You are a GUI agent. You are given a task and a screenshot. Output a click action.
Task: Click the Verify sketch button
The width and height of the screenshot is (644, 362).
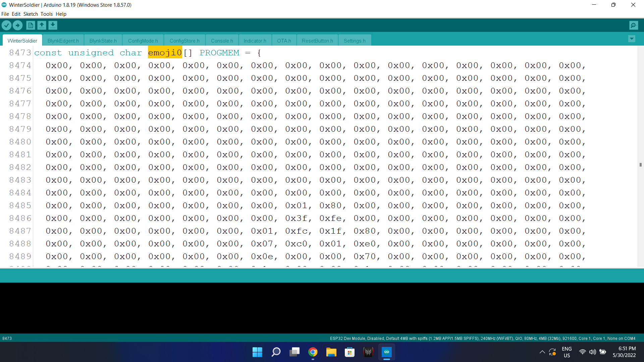coord(6,25)
